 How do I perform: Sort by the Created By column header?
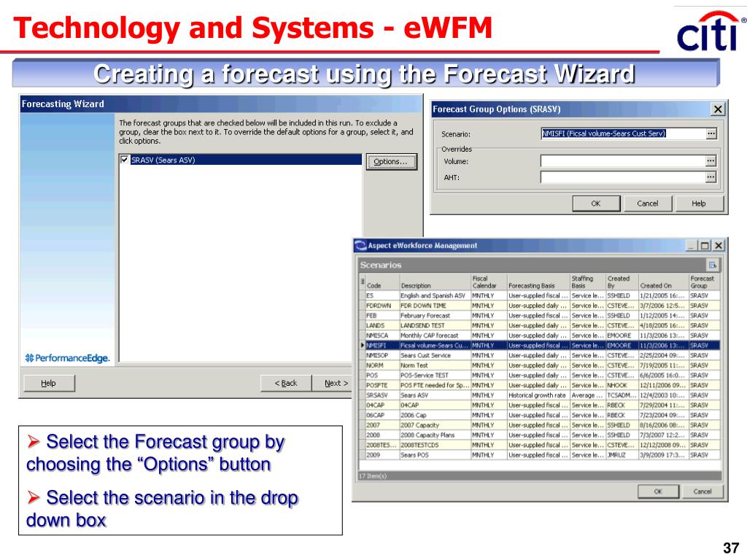point(623,282)
